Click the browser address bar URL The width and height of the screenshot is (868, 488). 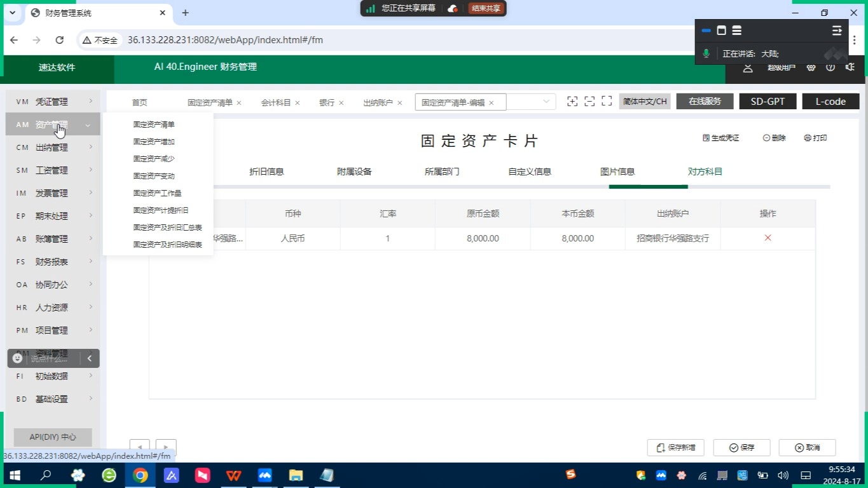click(x=224, y=39)
